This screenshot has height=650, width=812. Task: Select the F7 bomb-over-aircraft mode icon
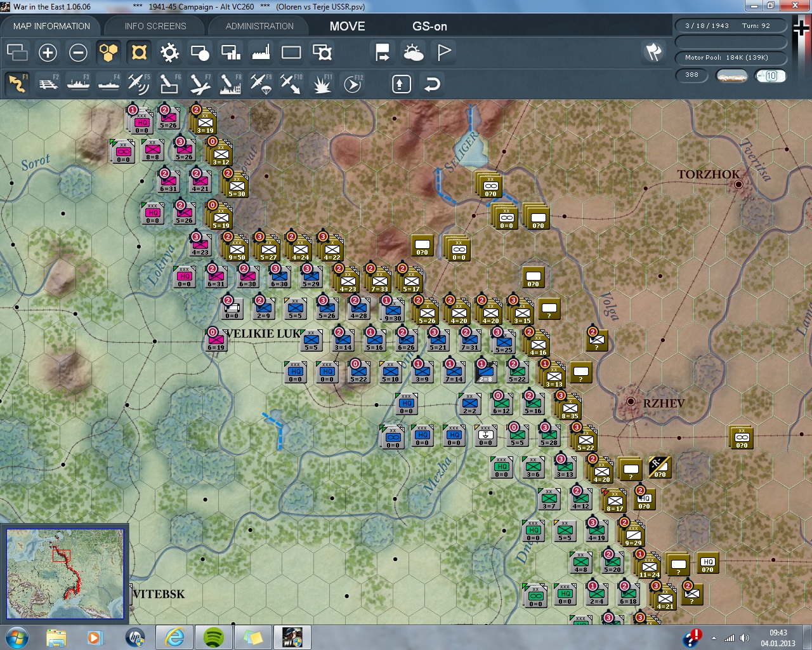pos(200,84)
